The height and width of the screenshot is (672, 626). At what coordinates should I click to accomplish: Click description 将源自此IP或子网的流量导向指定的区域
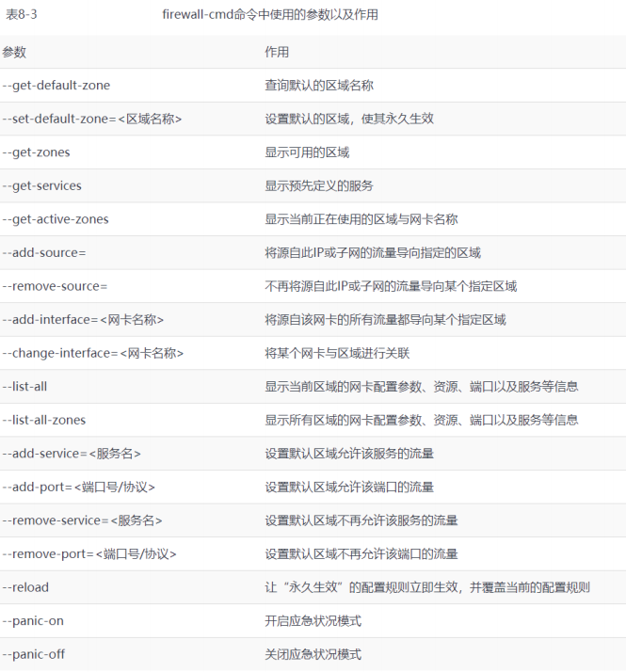[x=373, y=252]
